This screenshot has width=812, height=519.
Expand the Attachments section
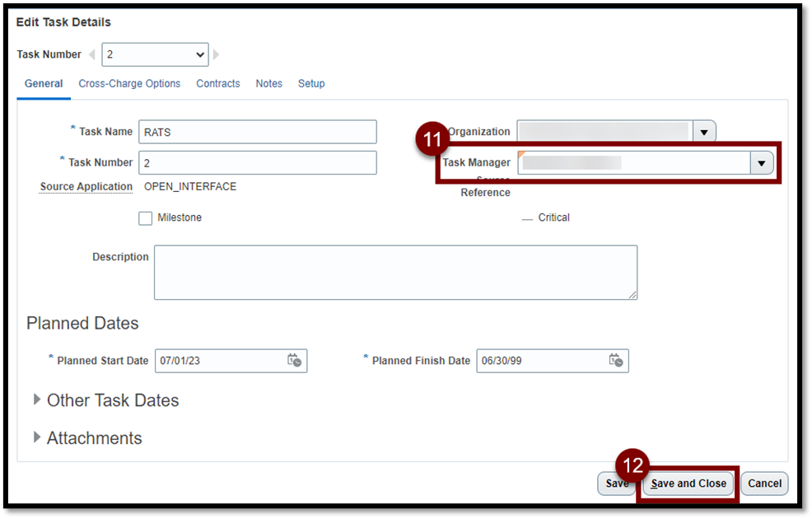37,437
